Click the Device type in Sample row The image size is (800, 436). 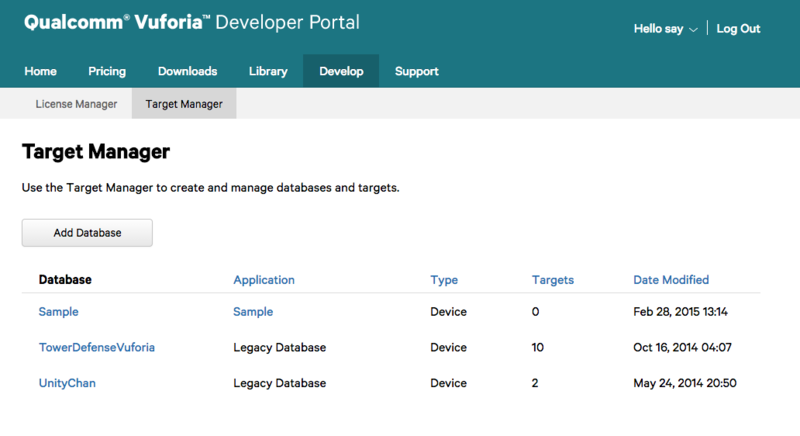[x=448, y=312]
